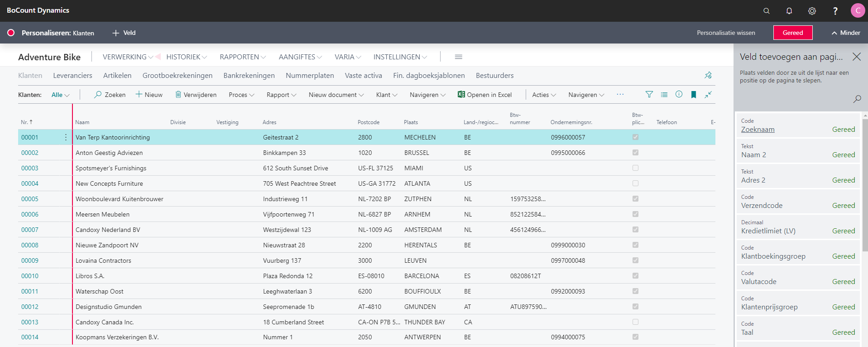This screenshot has width=868, height=347.
Task: Close the Veld toevoegen panel
Action: [x=857, y=57]
